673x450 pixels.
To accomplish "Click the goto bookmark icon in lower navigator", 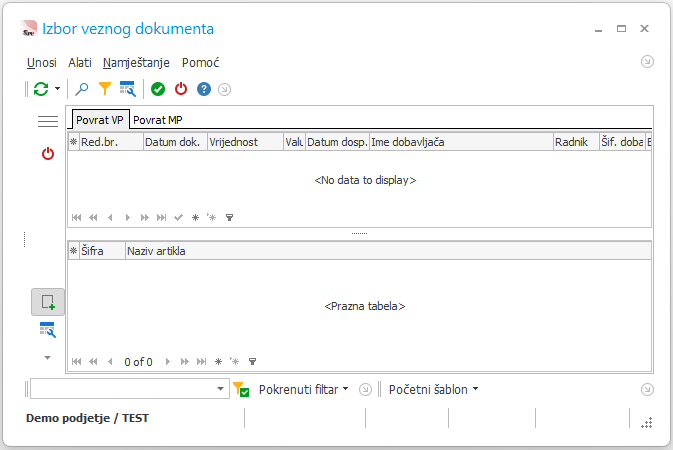I will (x=235, y=362).
